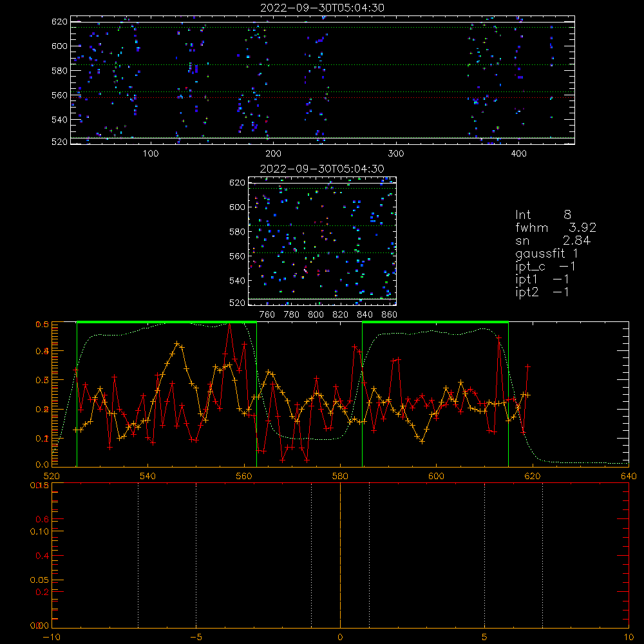Screen dimensions: 644x644
Task: Click the '-10' x-axis label of the bottom plot
Action: (52, 638)
